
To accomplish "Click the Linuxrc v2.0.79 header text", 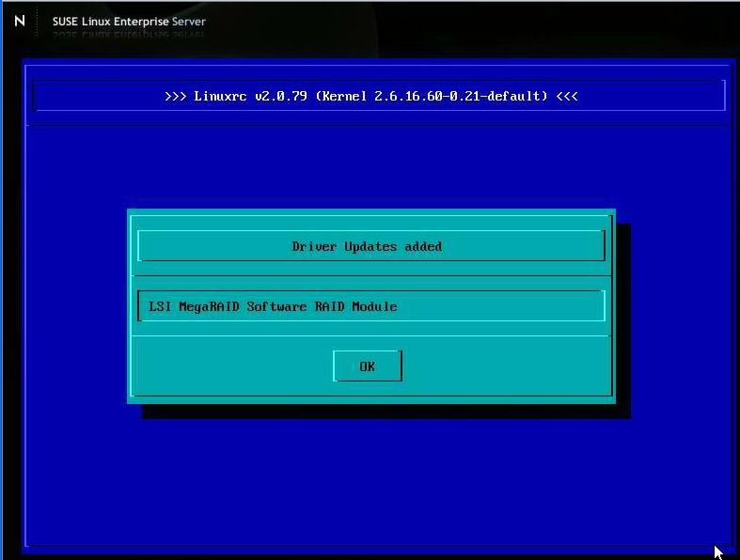I will coord(251,96).
